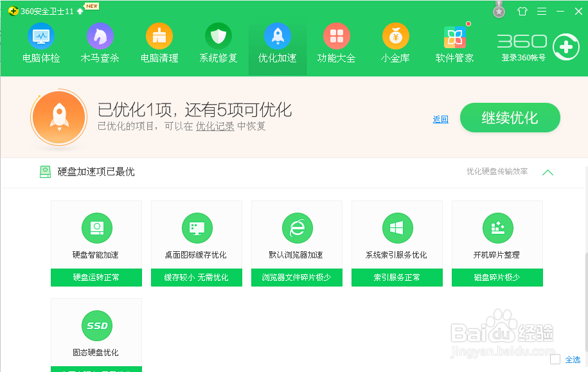Open the 木马查杀 trojan scan icon

[100, 37]
